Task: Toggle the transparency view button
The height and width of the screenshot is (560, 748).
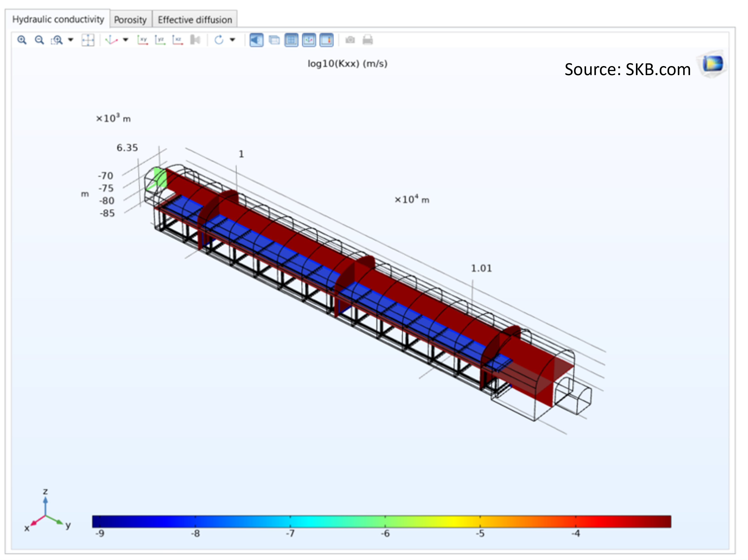Action: click(274, 40)
